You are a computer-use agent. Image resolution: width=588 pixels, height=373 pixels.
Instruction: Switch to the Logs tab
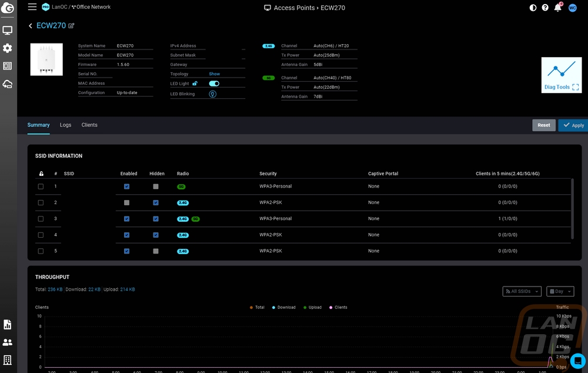pyautogui.click(x=65, y=125)
